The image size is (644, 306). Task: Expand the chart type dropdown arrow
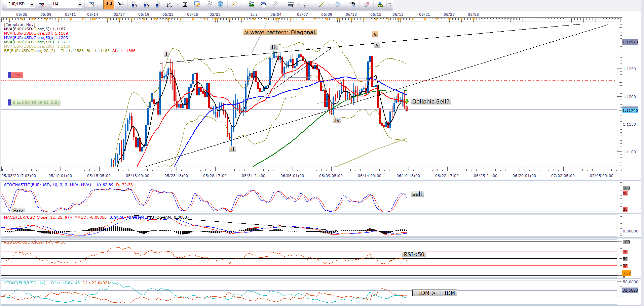pyautogui.click(x=99, y=4)
